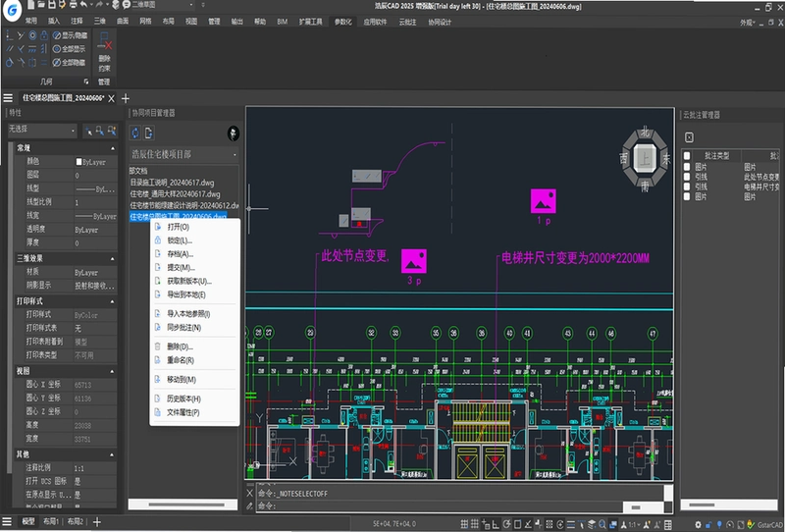Click the upload document icon in project manager
The width and height of the screenshot is (785, 532).
pos(149,133)
